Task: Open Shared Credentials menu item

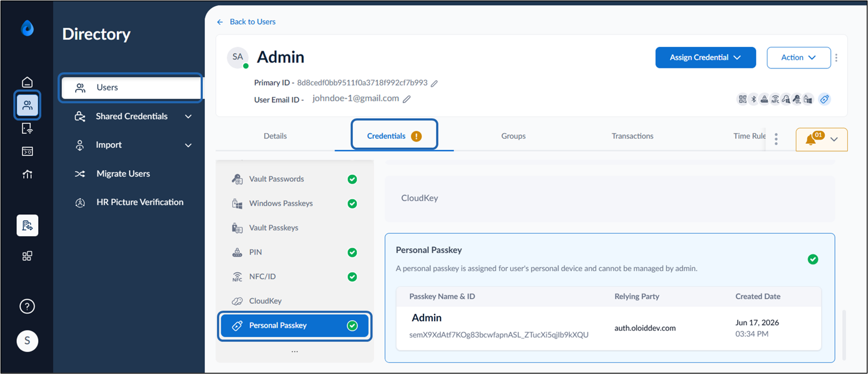Action: pyautogui.click(x=132, y=116)
